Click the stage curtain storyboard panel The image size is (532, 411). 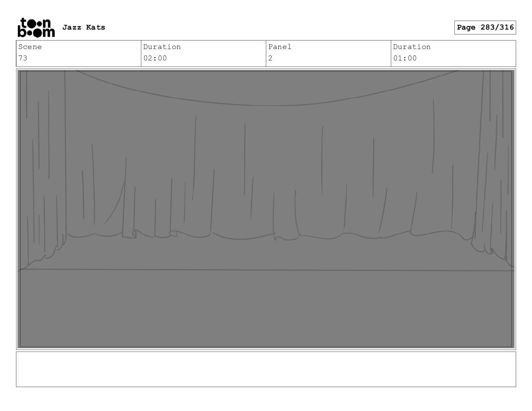pos(266,209)
